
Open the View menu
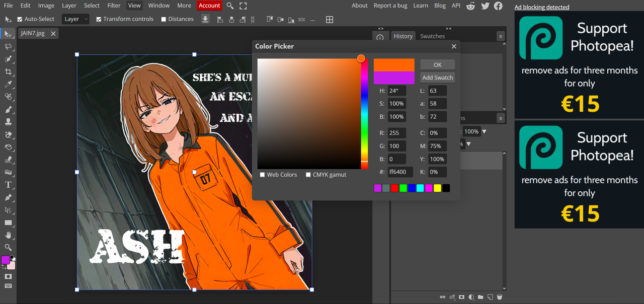[x=134, y=6]
